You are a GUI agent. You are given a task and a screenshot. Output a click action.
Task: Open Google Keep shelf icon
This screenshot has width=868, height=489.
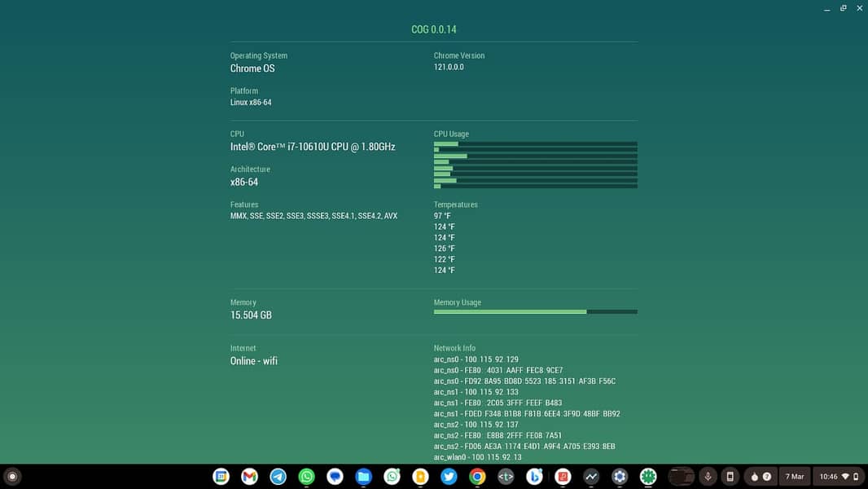(x=420, y=477)
